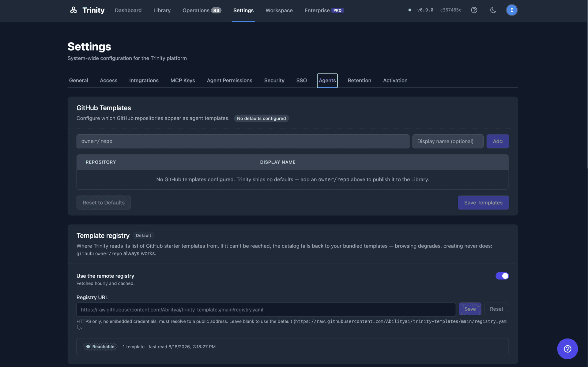This screenshot has width=588, height=367.
Task: Click the Reachable status badge
Action: (x=100, y=346)
